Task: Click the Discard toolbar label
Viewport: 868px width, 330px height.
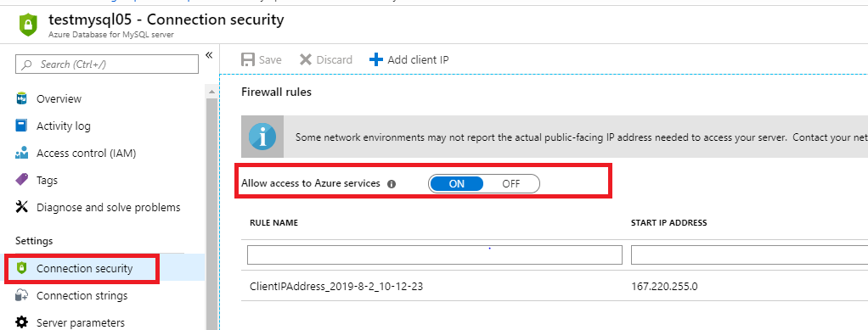Action: pyautogui.click(x=335, y=59)
